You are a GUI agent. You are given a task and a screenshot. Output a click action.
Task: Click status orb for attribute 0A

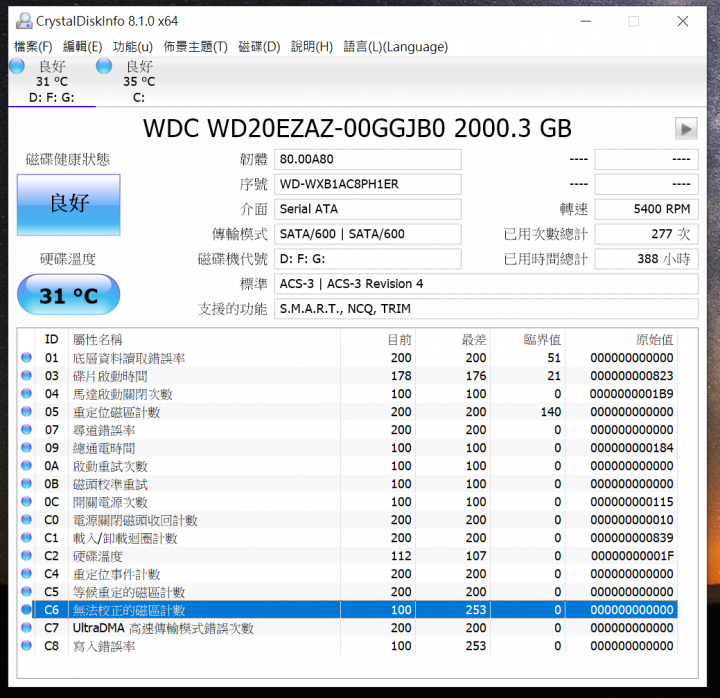(26, 466)
